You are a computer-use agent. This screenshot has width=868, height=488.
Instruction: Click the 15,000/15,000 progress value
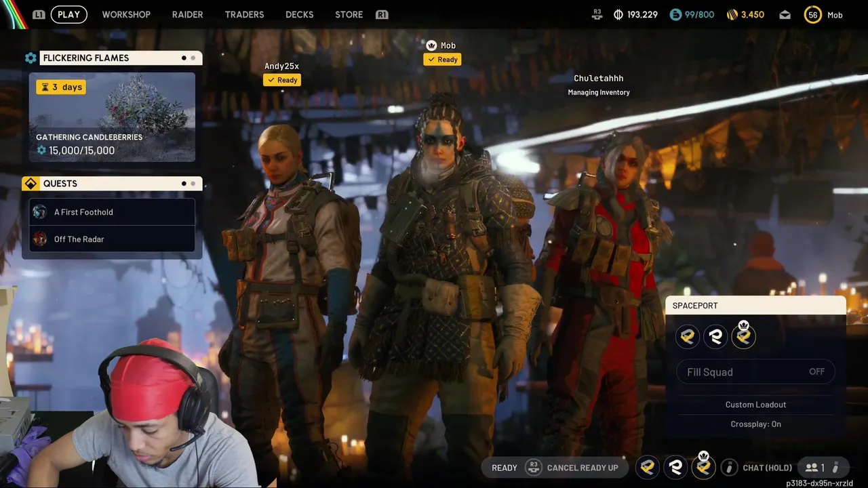click(81, 150)
